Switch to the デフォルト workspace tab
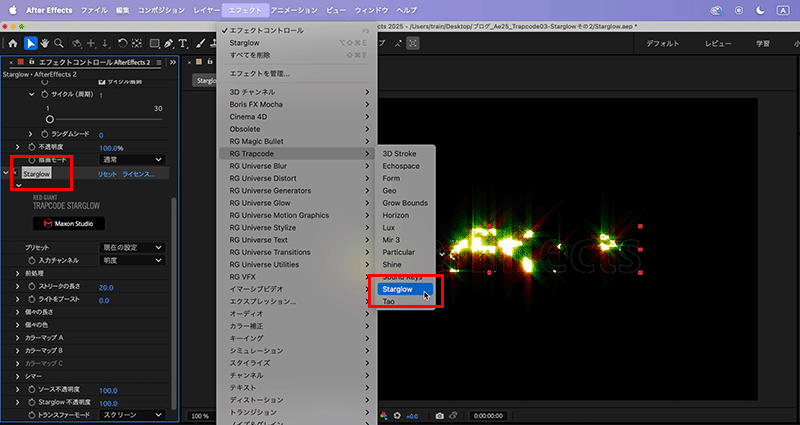800x425 pixels. pyautogui.click(x=662, y=43)
